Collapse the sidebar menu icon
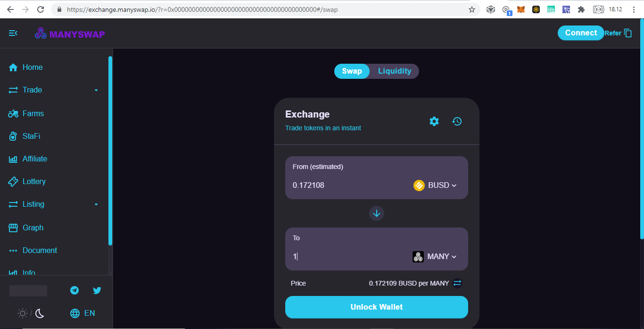The image size is (644, 329). [13, 33]
